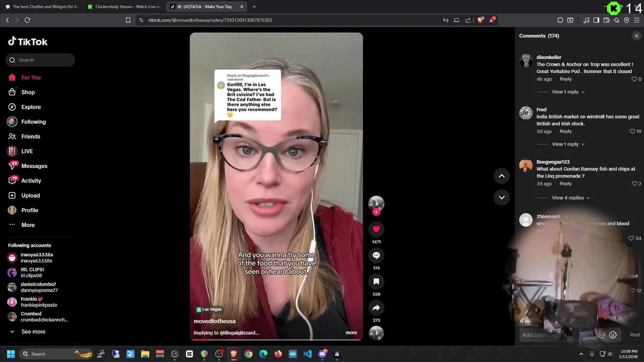Expand View 1 reply under Fred's comment
644x362 pixels.
[568, 144]
